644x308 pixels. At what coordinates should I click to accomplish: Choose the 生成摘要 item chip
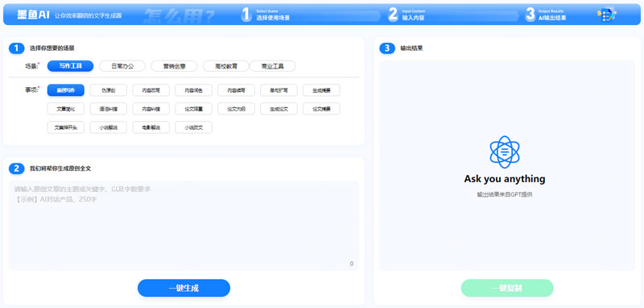coord(321,90)
